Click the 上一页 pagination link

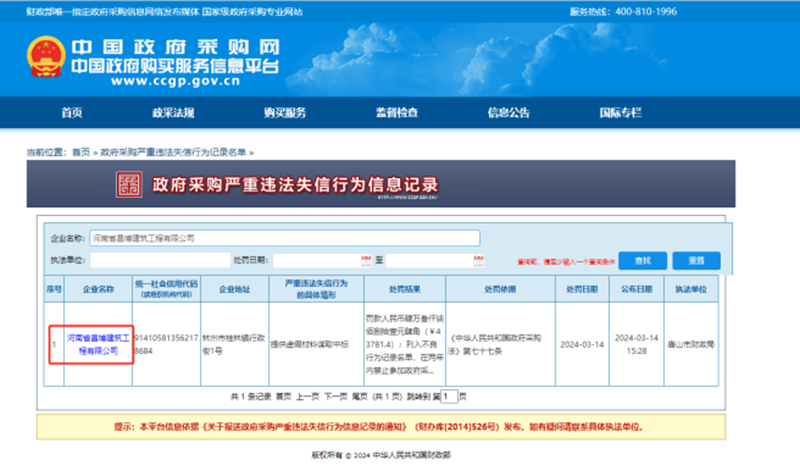(x=308, y=396)
